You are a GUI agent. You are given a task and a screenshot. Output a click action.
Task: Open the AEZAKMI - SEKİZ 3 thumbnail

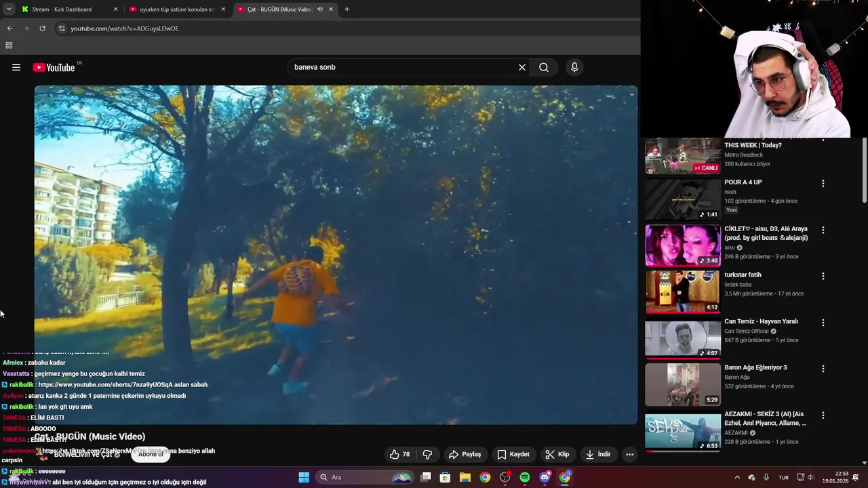683,430
